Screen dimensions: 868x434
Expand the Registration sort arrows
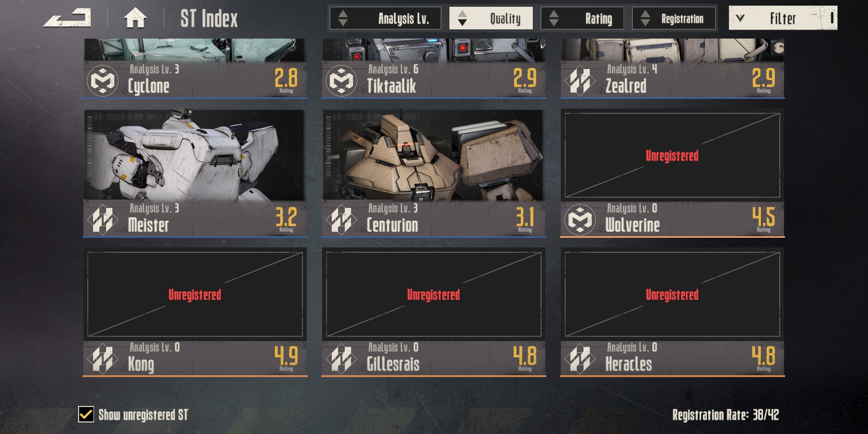(645, 18)
